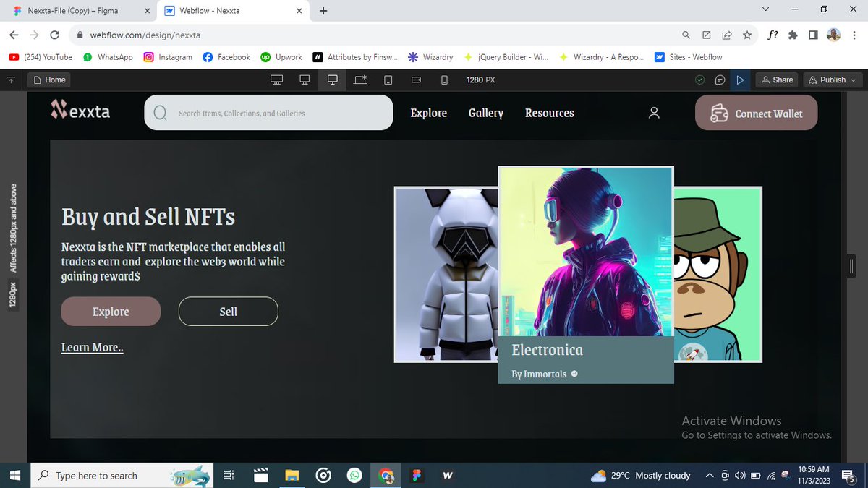The height and width of the screenshot is (488, 868).
Task: Open the jQuery Builder bookmark
Action: click(507, 57)
